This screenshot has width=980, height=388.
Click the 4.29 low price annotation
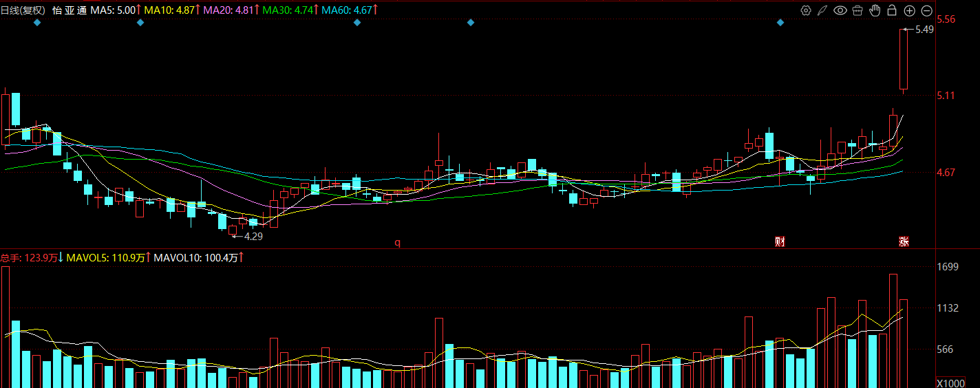[253, 236]
